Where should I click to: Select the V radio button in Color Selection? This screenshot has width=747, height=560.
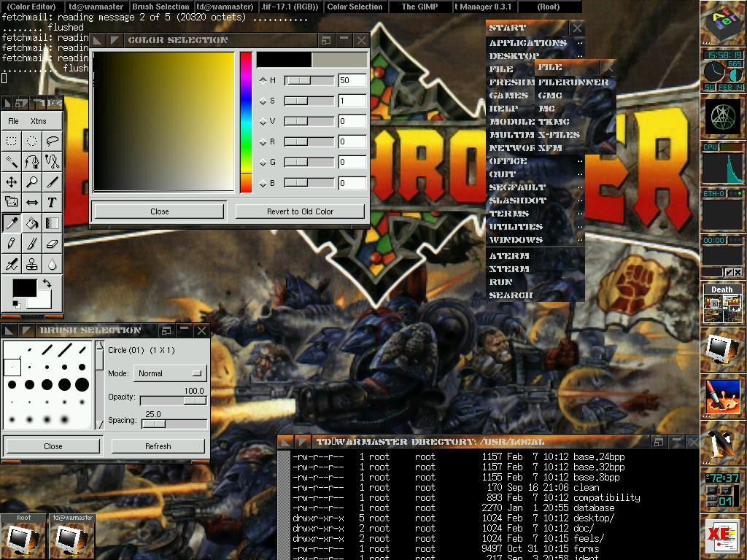pos(264,121)
